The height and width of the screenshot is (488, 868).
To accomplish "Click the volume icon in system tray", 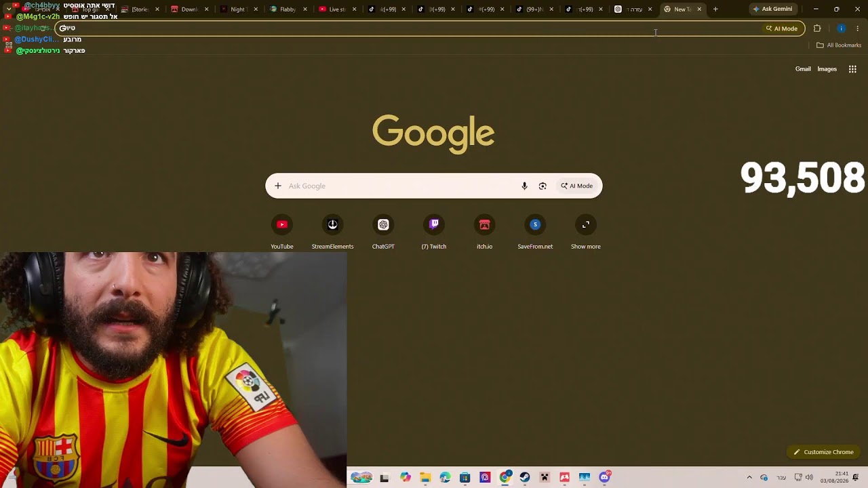I will coord(809,477).
